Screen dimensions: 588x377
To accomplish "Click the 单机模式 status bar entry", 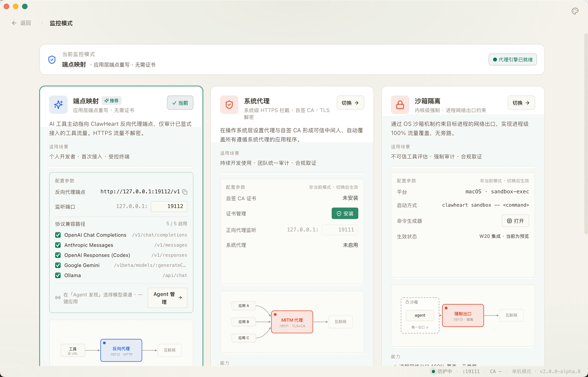I will click(521, 371).
